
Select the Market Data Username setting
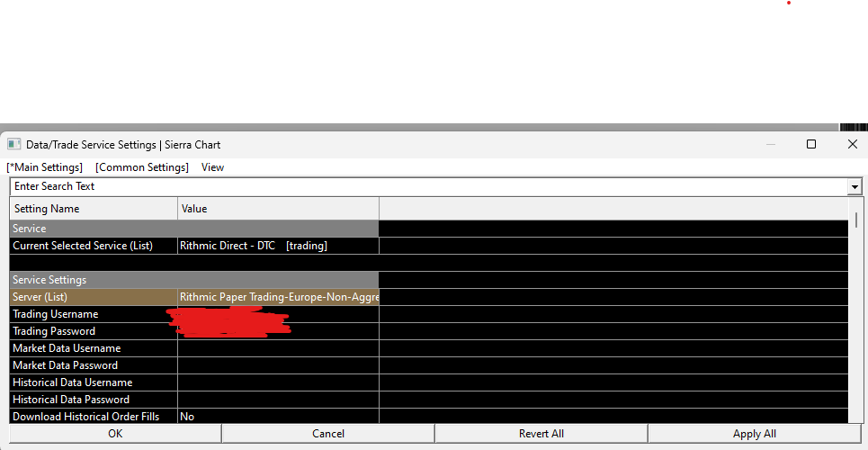tap(94, 348)
